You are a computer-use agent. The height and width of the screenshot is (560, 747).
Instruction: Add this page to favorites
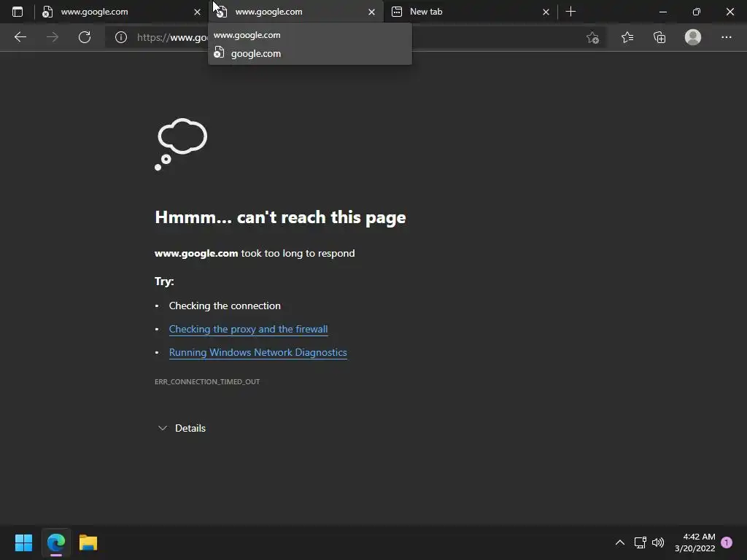point(592,37)
